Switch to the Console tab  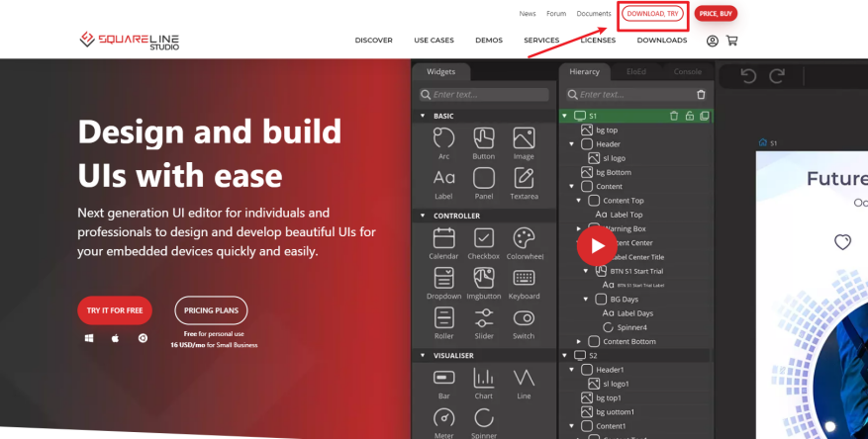point(688,72)
